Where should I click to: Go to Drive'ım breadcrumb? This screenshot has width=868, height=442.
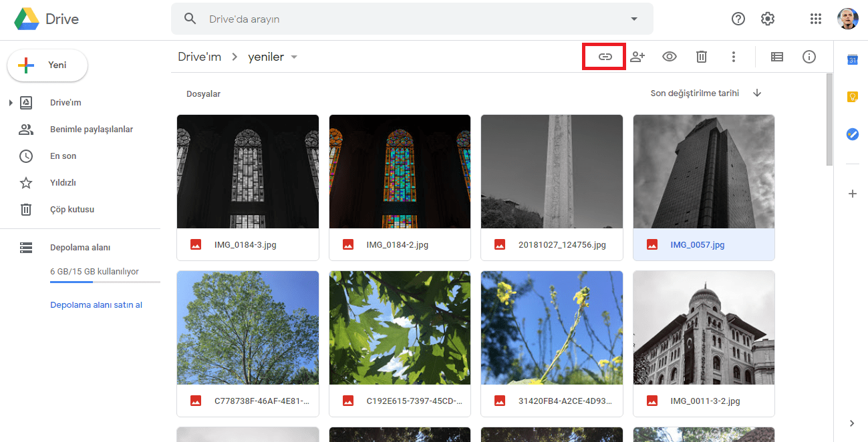[199, 57]
